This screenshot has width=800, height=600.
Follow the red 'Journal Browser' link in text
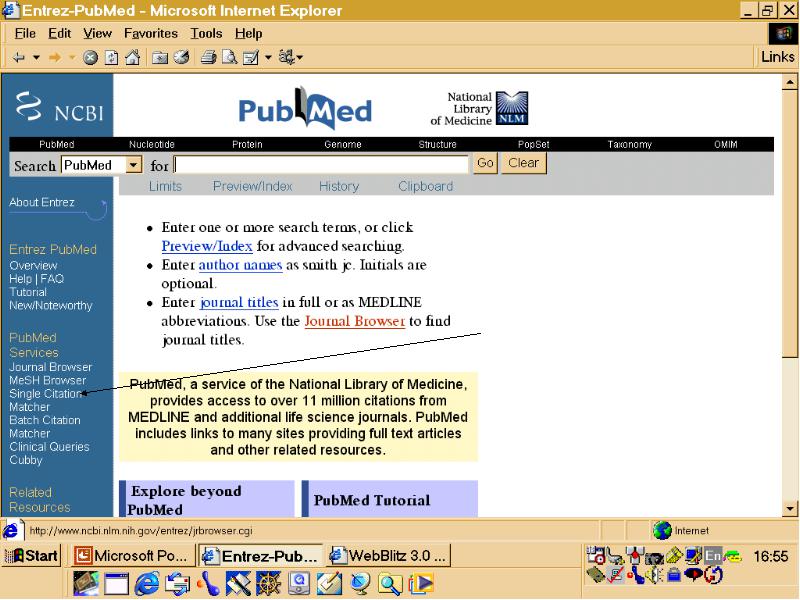(355, 321)
